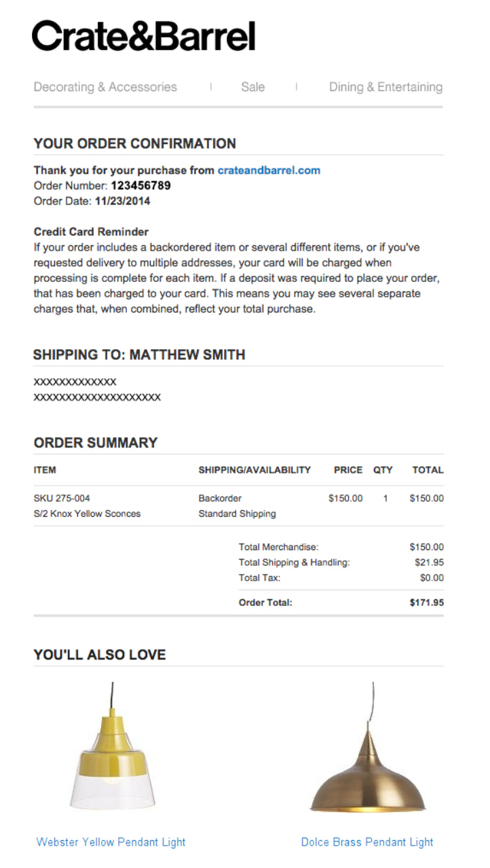Click the order number 123456789
Viewport: 490px width, 868px height.
[144, 185]
